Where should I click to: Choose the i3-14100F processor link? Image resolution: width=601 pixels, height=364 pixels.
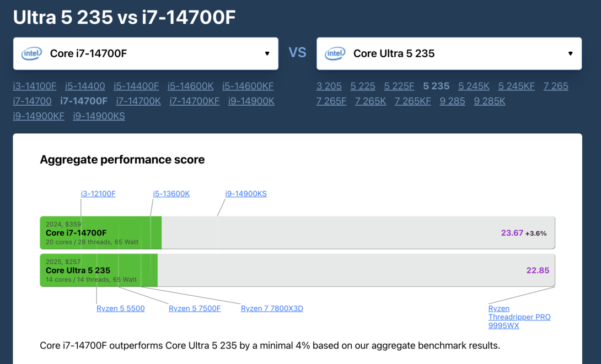pos(35,86)
